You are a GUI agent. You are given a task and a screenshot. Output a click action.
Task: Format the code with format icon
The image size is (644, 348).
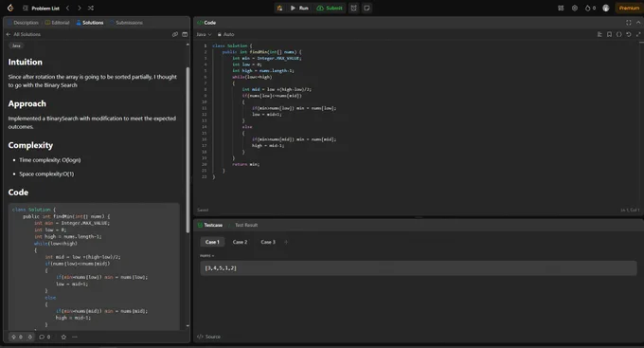[x=599, y=34]
